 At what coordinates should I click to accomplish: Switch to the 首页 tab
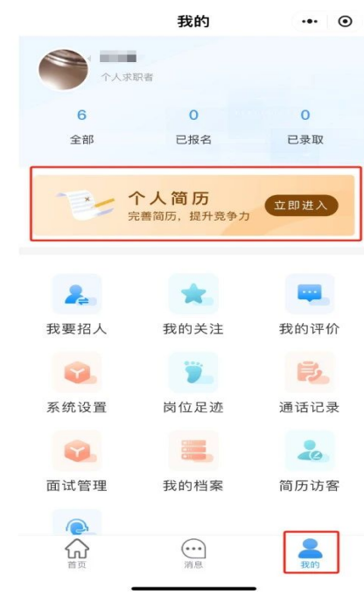[77, 553]
